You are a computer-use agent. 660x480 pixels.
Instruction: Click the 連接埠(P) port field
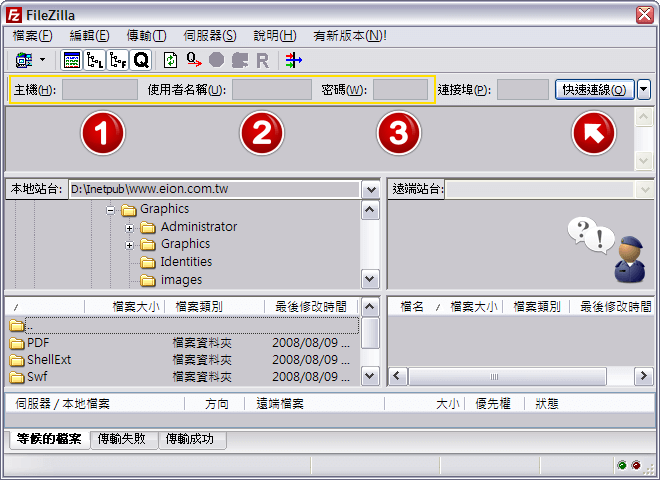pos(523,90)
